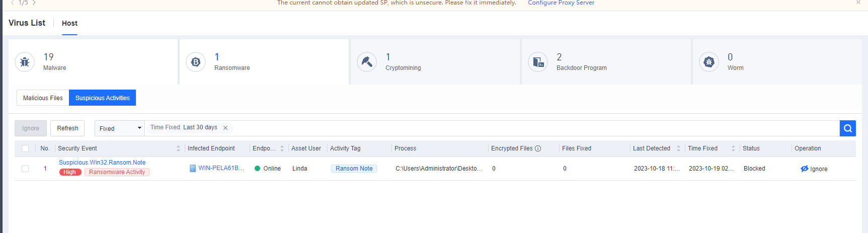Open the Fixed status dropdown
The image size is (868, 233).
click(x=120, y=128)
